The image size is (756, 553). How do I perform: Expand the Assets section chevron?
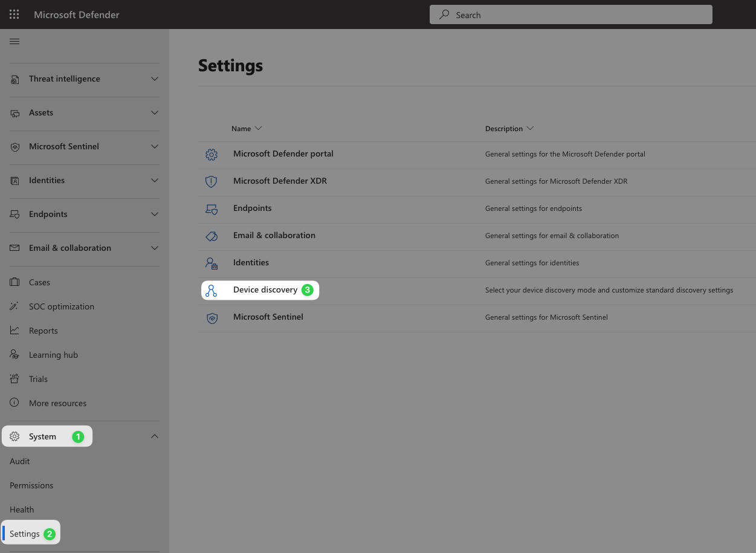pyautogui.click(x=155, y=113)
